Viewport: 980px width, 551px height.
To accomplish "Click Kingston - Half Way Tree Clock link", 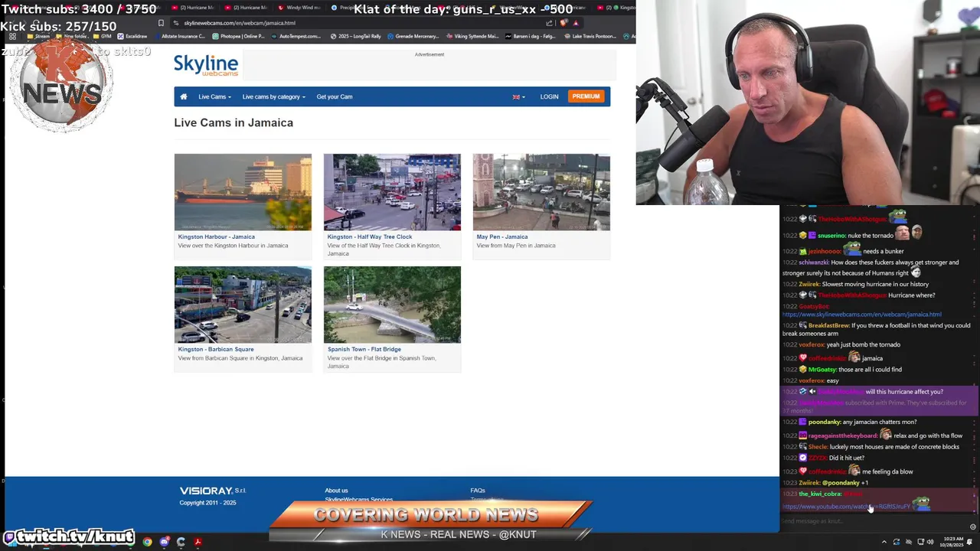I will [x=370, y=236].
